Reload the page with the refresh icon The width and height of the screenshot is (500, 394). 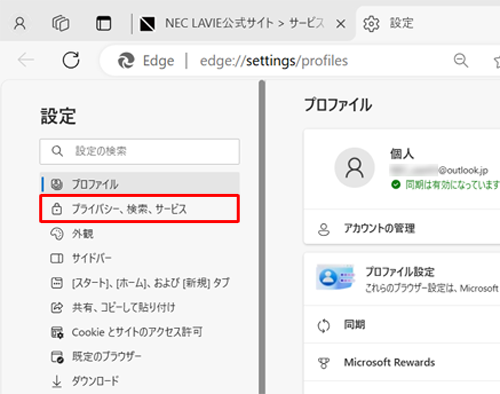[71, 60]
